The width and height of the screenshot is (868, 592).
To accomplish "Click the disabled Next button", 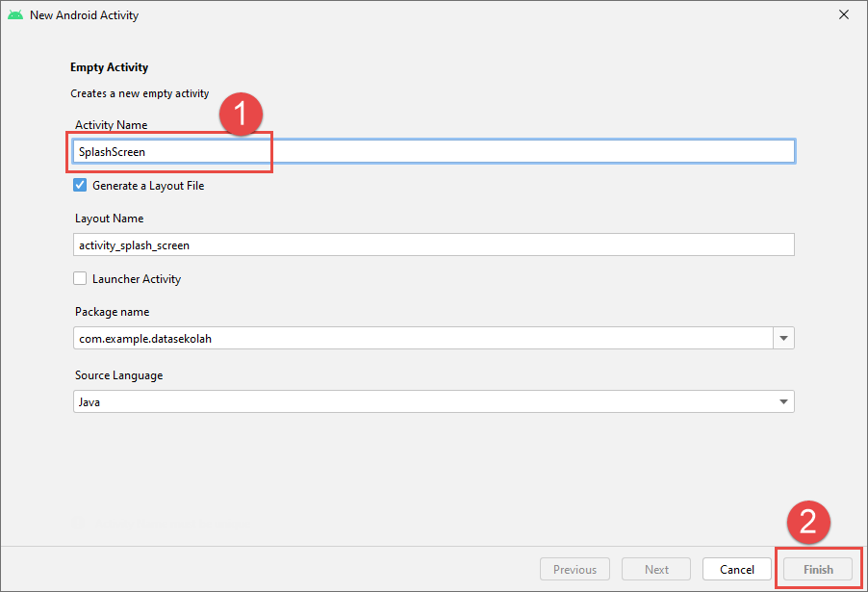I will tap(656, 569).
